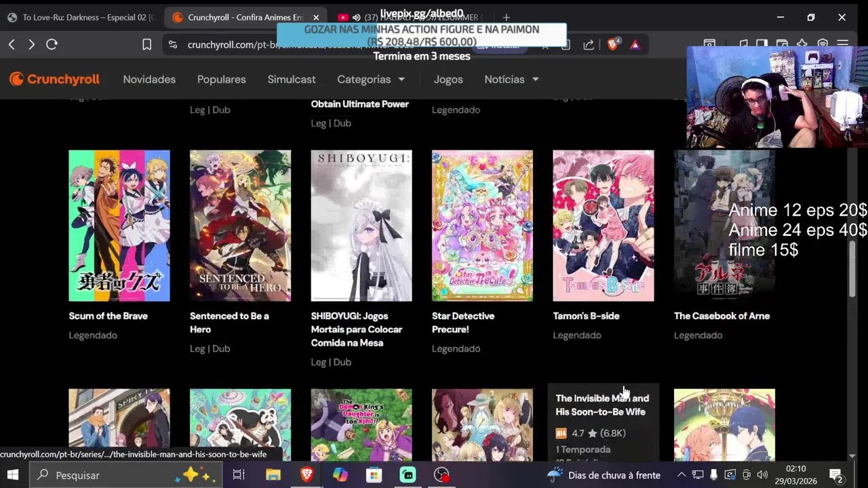868x488 pixels.
Task: Show hidden system tray icons
Action: pos(682,475)
